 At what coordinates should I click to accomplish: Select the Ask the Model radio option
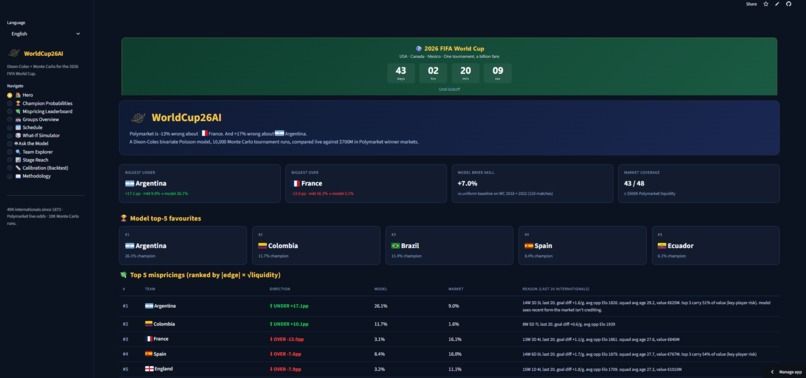coord(10,143)
